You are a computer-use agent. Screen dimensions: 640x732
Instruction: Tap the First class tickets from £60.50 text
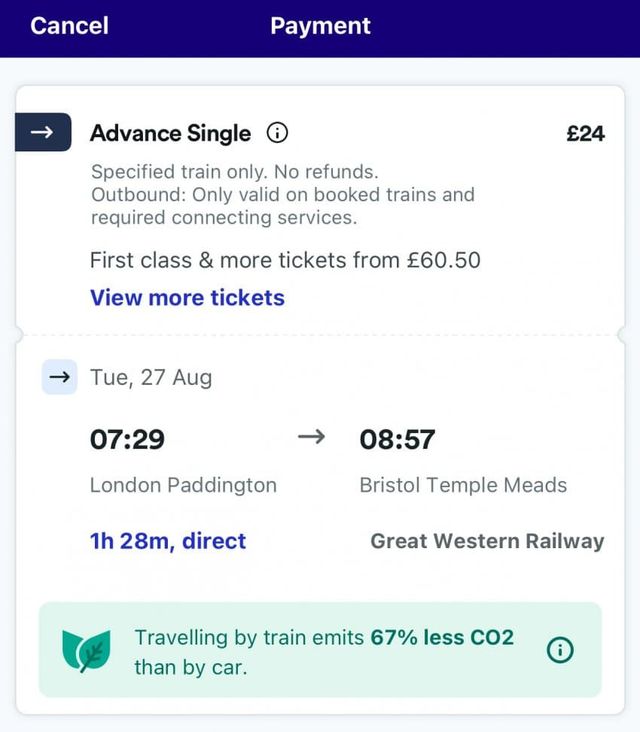click(285, 261)
